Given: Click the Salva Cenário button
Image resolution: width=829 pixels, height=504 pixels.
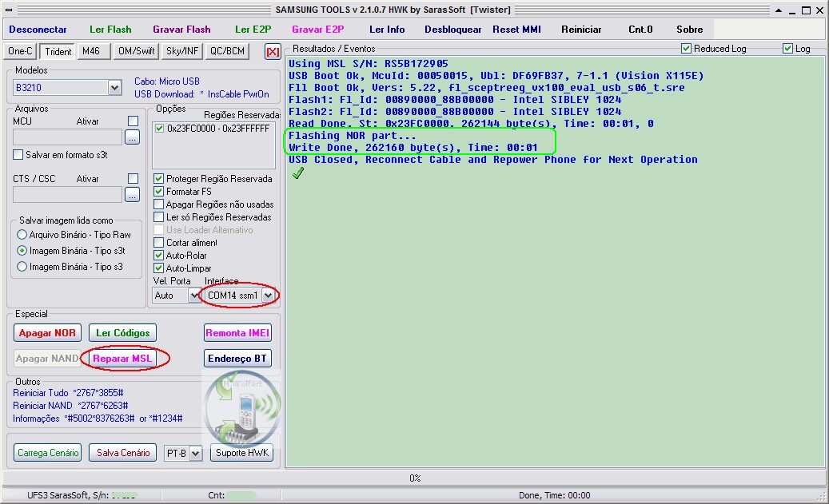Looking at the screenshot, I should (122, 453).
